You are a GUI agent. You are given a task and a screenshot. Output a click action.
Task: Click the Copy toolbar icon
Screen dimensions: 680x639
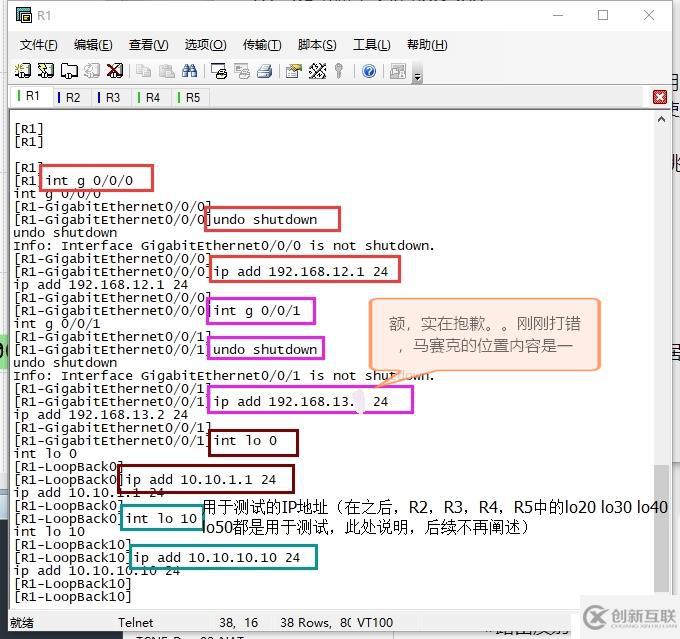143,71
